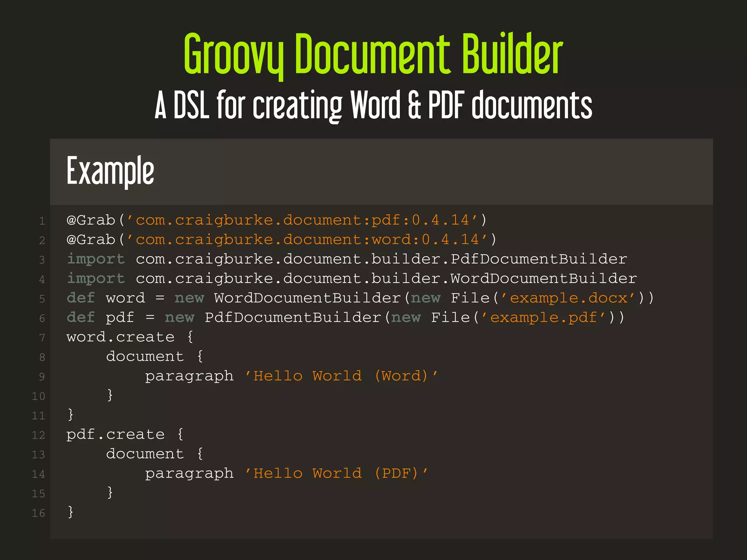
Task: Click the closing brace on line 15
Action: (x=110, y=493)
